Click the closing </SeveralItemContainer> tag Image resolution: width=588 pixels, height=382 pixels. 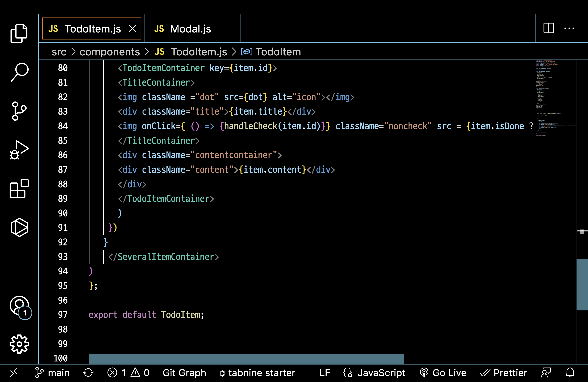[x=164, y=257]
